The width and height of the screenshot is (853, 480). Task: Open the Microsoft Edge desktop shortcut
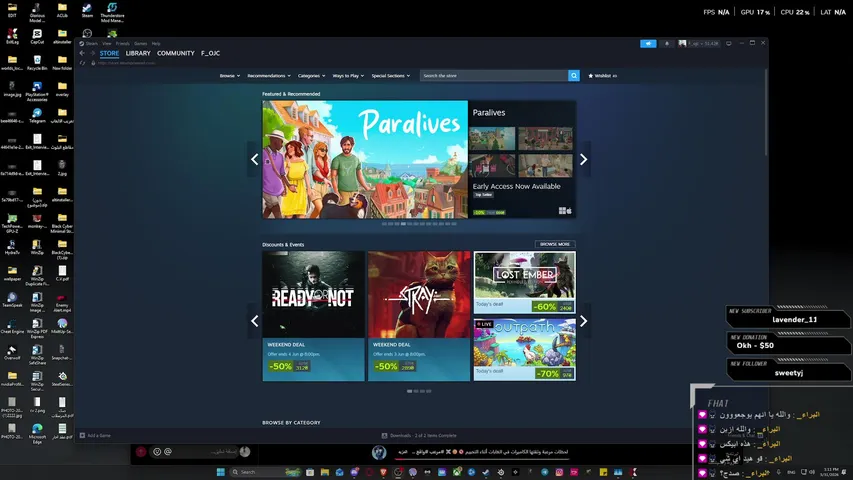point(37,433)
